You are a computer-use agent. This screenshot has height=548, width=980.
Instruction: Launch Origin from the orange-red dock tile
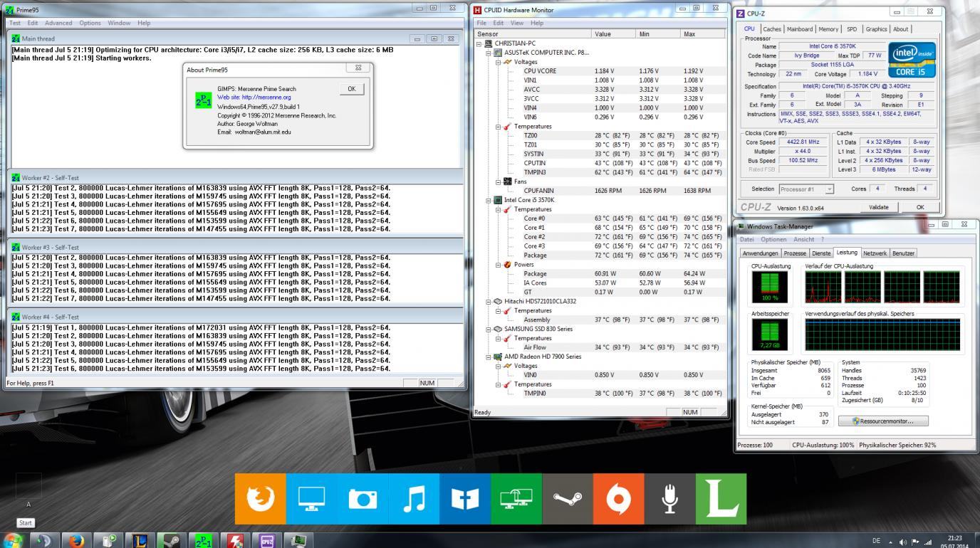tap(619, 499)
